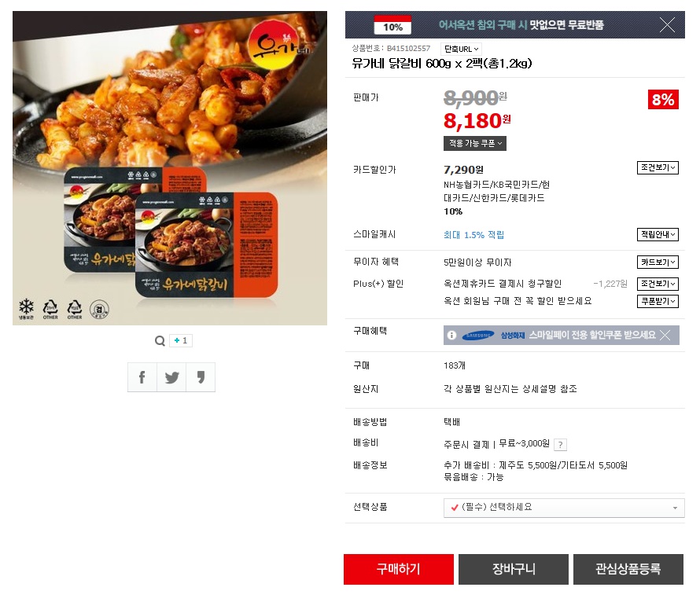Add the item with 장바구니 button
Screen dimensions: 700x602
coord(514,569)
